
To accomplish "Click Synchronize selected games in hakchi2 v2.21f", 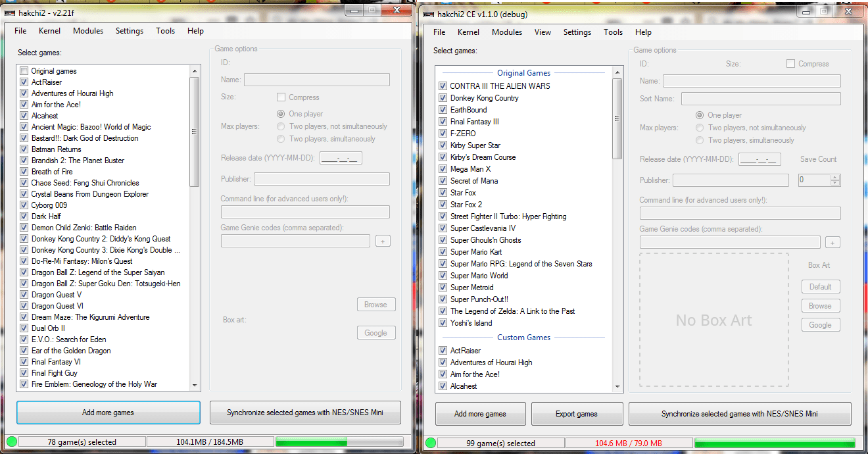I will [305, 413].
